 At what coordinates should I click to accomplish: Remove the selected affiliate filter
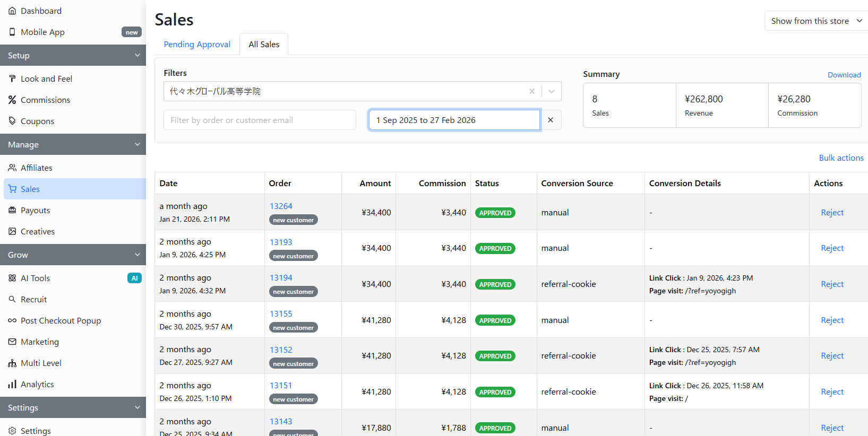point(531,91)
